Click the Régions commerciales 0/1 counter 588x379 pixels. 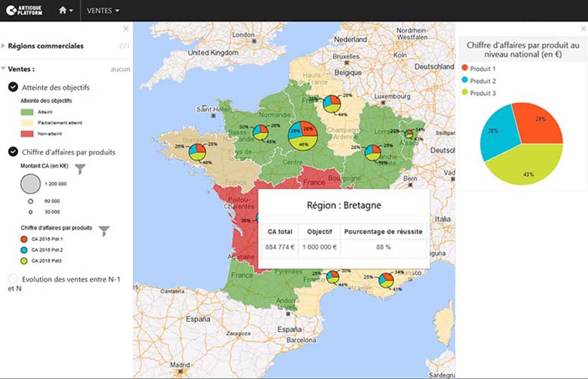click(125, 46)
